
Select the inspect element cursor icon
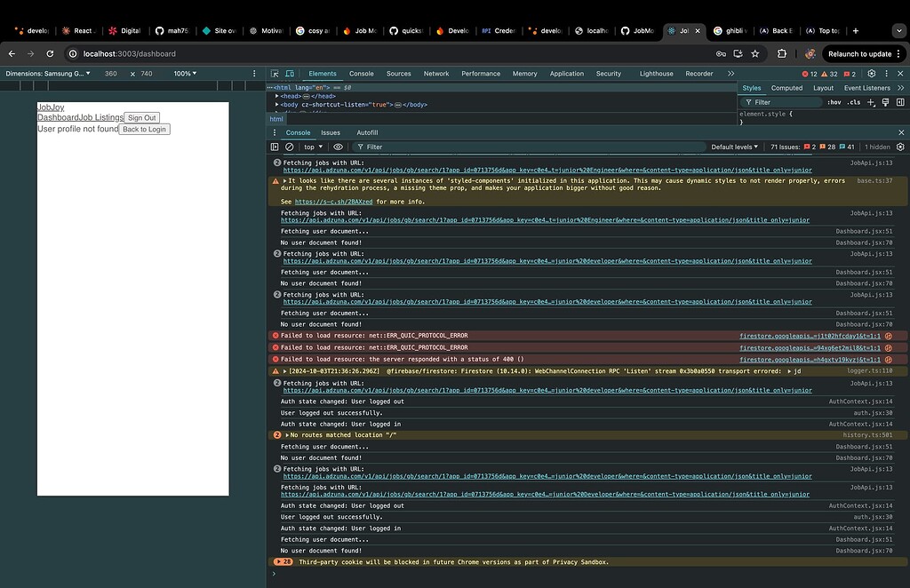[274, 74]
